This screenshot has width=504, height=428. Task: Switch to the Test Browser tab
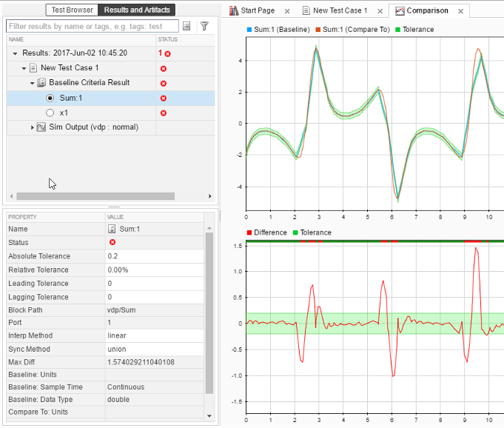click(72, 10)
